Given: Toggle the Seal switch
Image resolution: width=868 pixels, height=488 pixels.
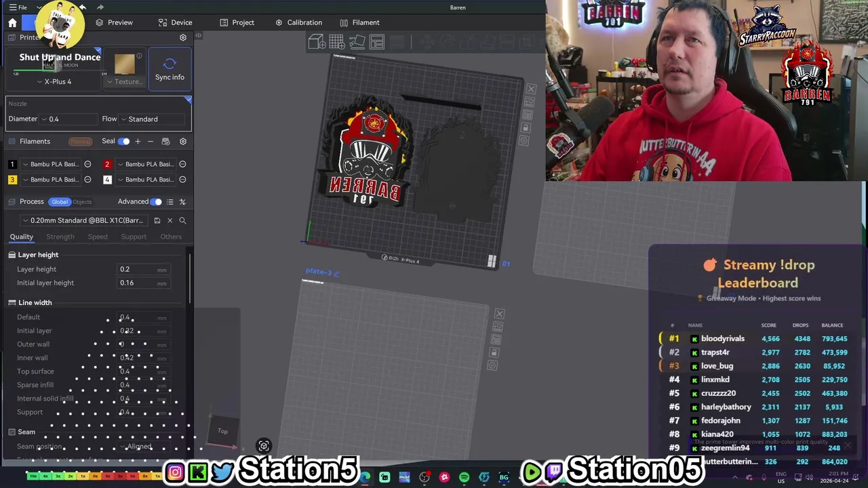Looking at the screenshot, I should coord(124,141).
